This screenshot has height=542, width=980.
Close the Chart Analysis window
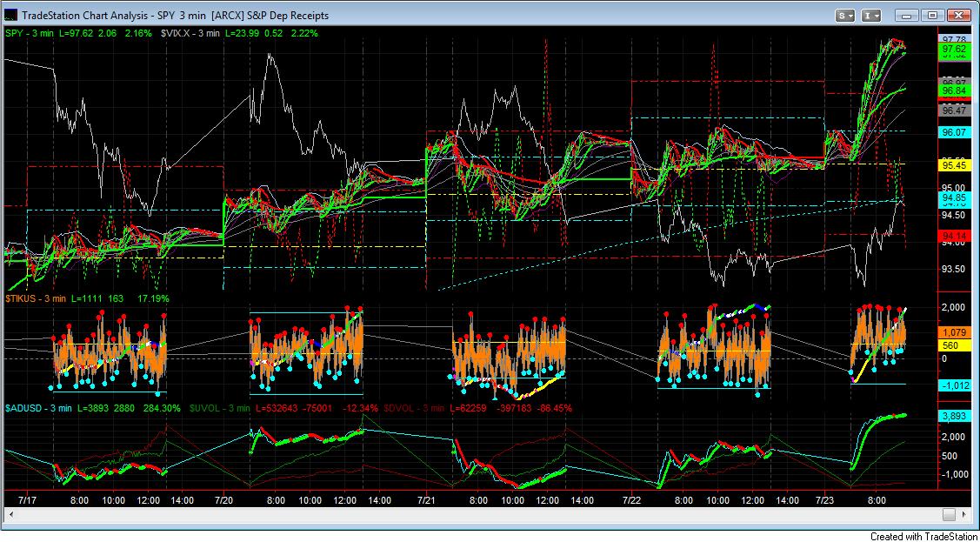[x=958, y=15]
